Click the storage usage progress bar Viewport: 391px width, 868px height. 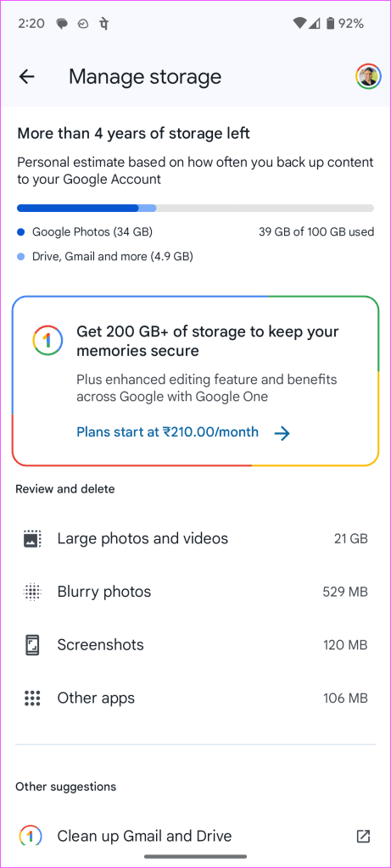point(195,209)
